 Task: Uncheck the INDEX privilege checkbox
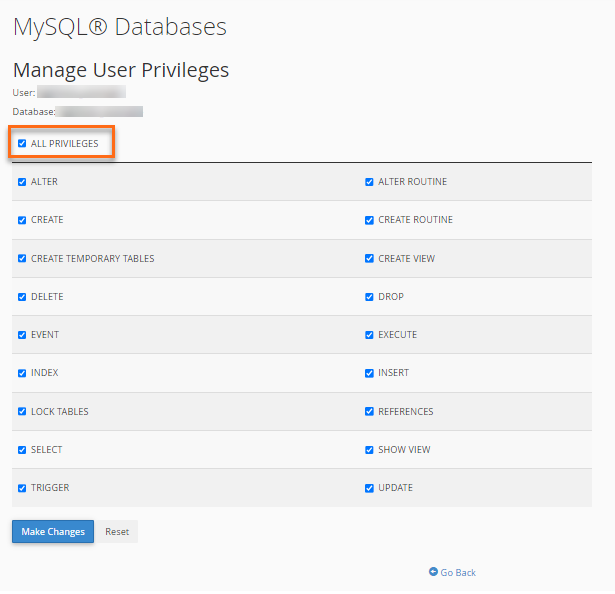[22, 373]
